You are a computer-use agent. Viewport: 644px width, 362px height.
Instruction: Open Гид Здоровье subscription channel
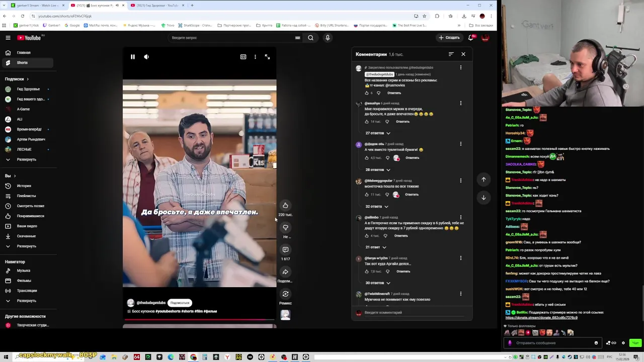click(x=28, y=89)
